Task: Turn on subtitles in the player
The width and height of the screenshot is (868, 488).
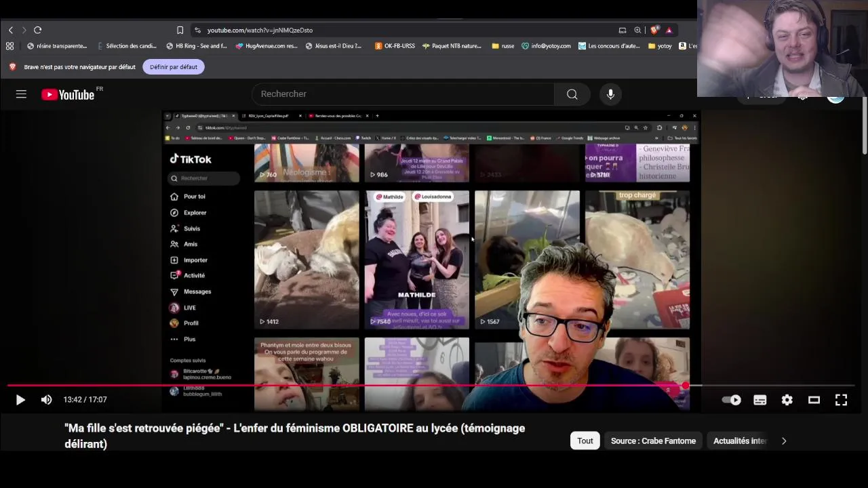Action: 759,400
